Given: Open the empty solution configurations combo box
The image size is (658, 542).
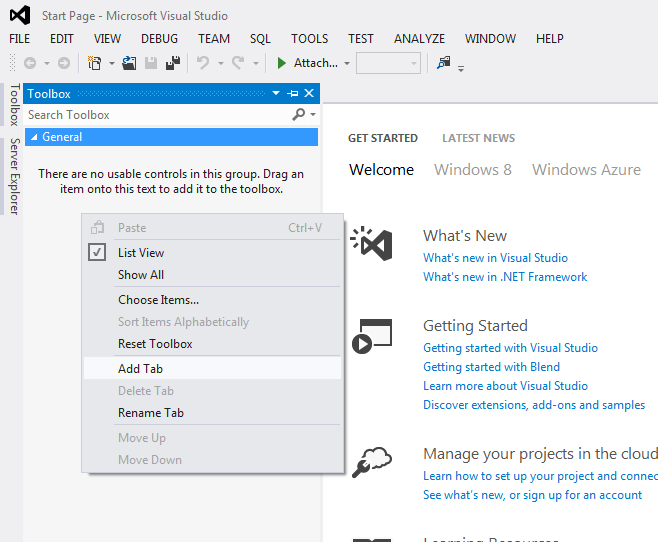Looking at the screenshot, I should coord(388,63).
